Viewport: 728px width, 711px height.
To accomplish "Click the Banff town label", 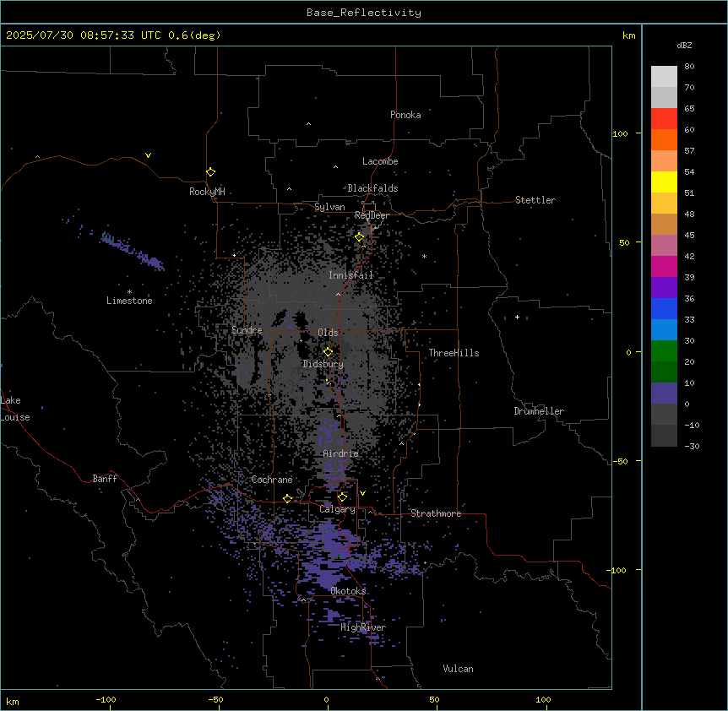I will pyautogui.click(x=105, y=479).
